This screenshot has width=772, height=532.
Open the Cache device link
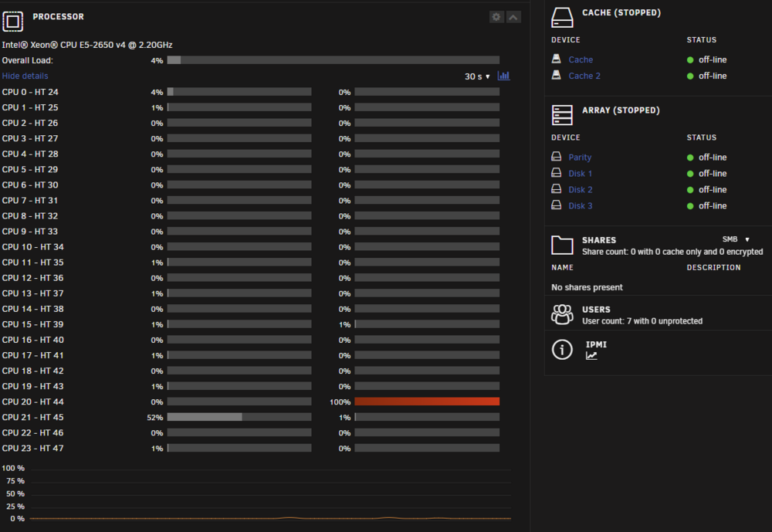click(581, 59)
